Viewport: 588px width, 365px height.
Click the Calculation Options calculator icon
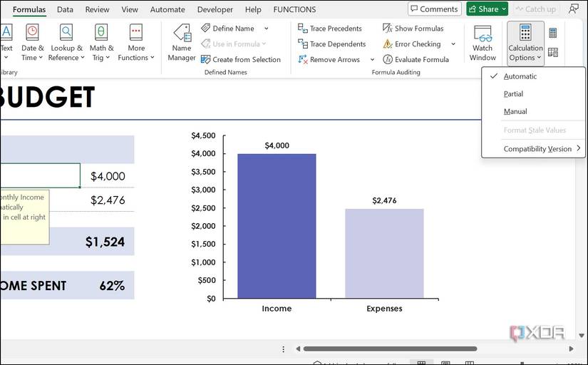pyautogui.click(x=525, y=33)
